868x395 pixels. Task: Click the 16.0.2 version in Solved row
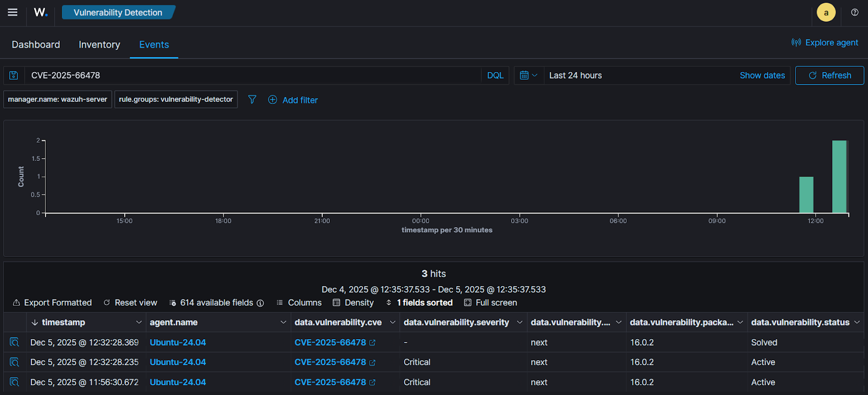[x=642, y=342]
